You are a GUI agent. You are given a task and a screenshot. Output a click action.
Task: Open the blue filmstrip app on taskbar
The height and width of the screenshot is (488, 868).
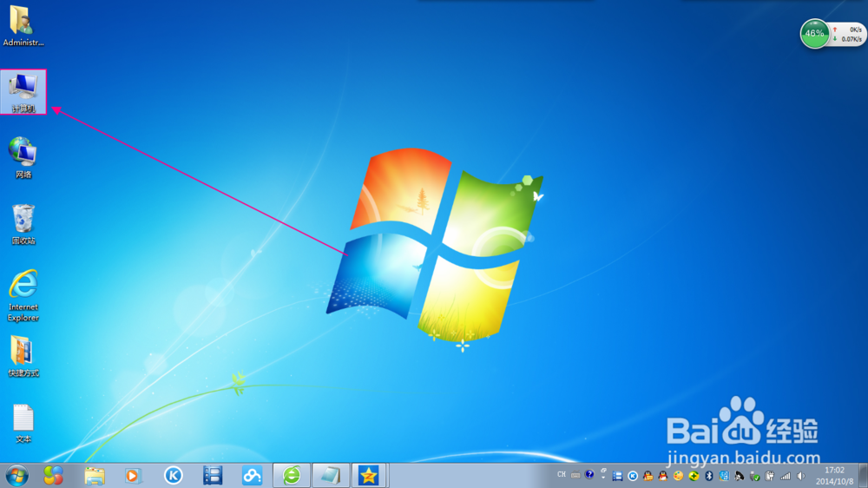[213, 476]
